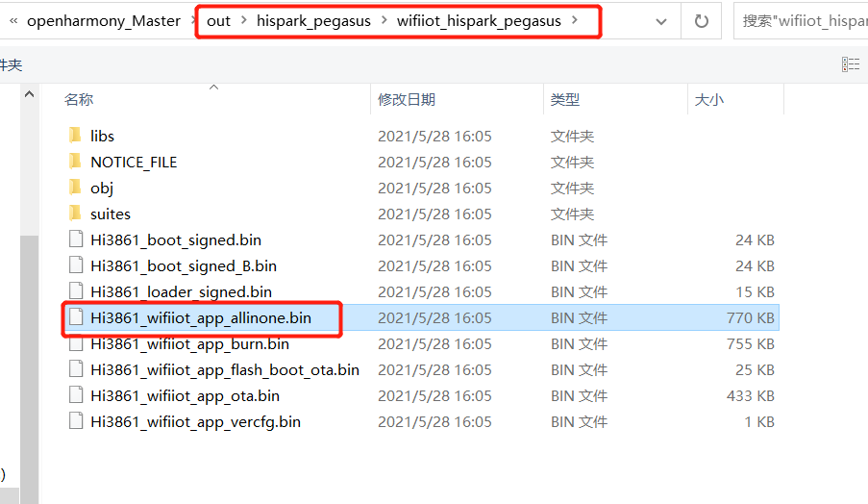Click the Hi3861_loader_signed.bin file icon

tap(76, 291)
